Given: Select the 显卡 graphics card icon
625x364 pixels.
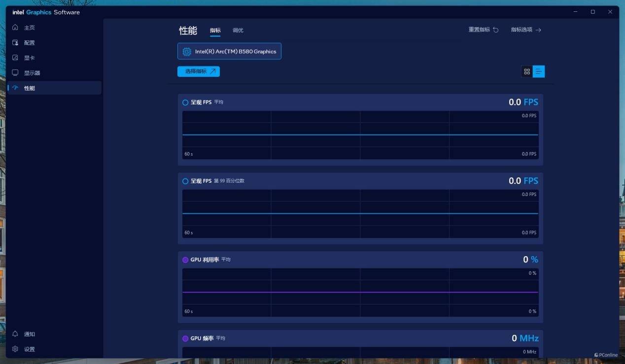Looking at the screenshot, I should coord(15,58).
